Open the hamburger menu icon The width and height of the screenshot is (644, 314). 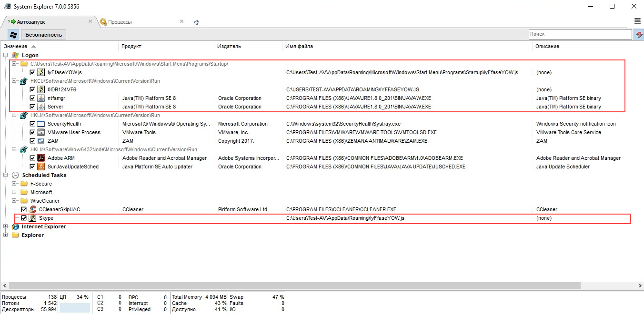click(637, 21)
